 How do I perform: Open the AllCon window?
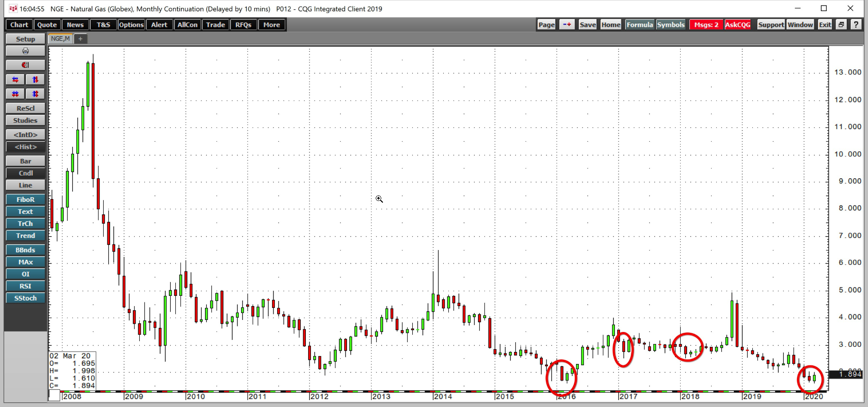click(187, 25)
